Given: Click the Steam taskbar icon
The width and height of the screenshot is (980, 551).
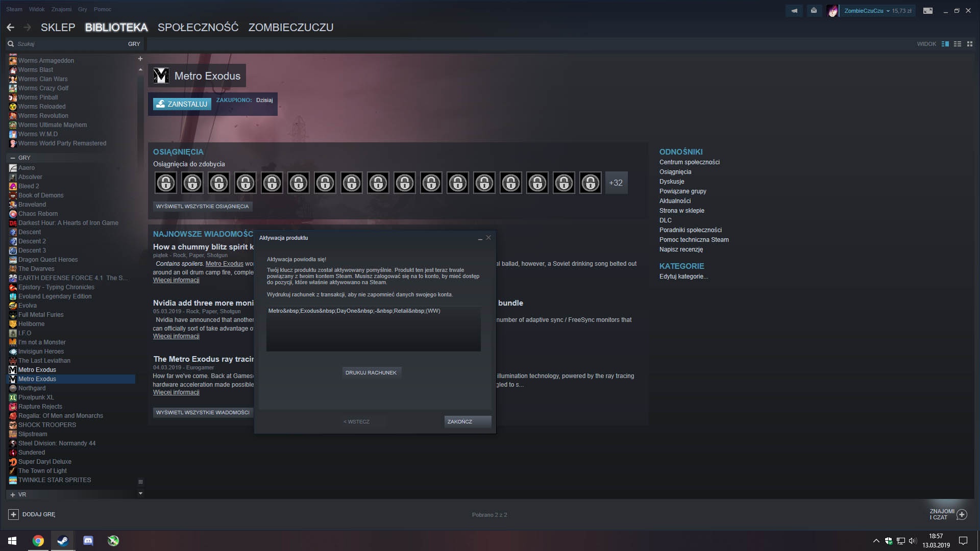Looking at the screenshot, I should tap(63, 541).
